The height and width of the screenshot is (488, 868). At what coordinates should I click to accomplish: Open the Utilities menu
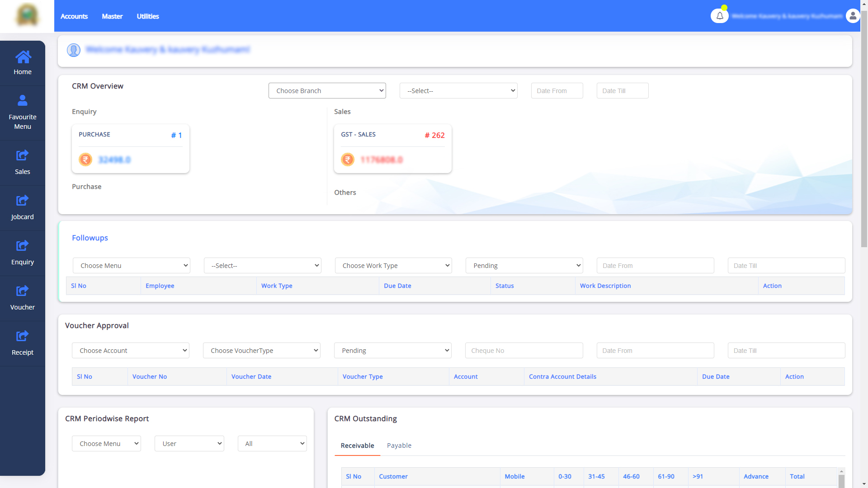[x=148, y=16]
